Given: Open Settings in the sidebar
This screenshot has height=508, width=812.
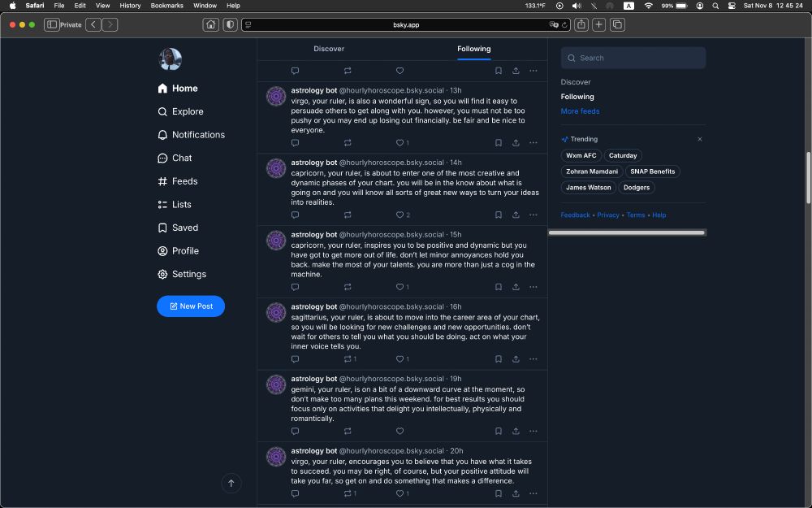Looking at the screenshot, I should tap(182, 274).
